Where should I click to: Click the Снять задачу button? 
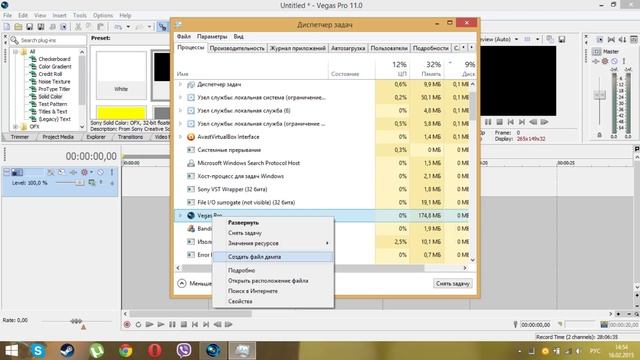pyautogui.click(x=453, y=283)
